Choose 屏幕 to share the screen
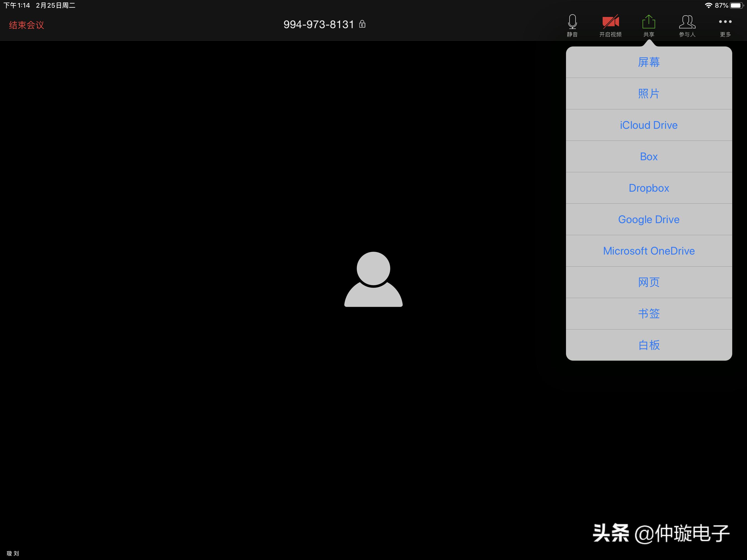Image resolution: width=747 pixels, height=560 pixels. click(x=649, y=62)
